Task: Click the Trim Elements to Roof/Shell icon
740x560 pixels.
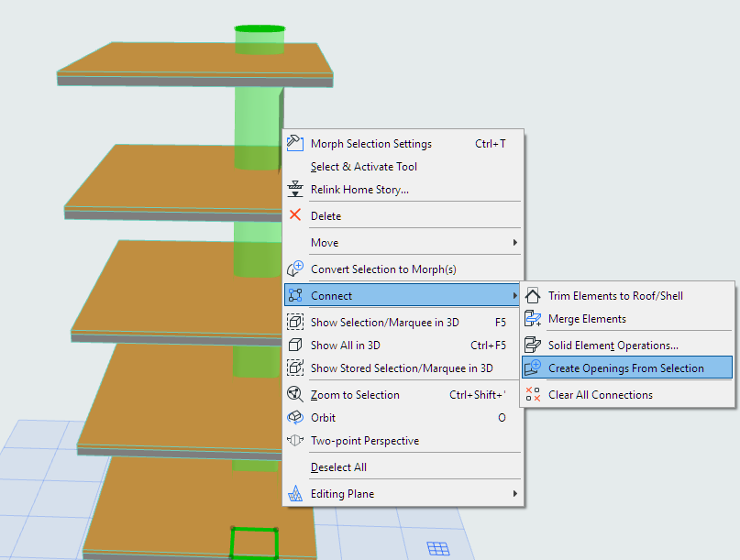Action: pos(533,295)
